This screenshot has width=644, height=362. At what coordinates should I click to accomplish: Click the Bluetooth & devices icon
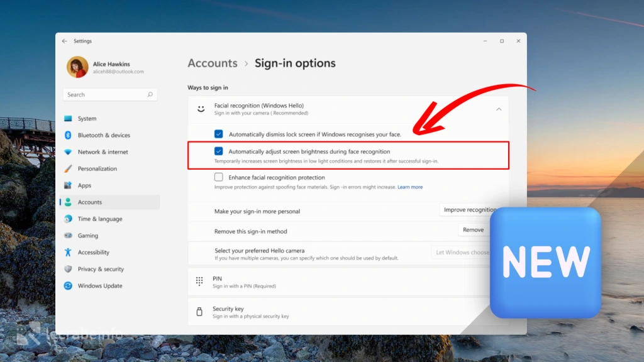point(68,135)
